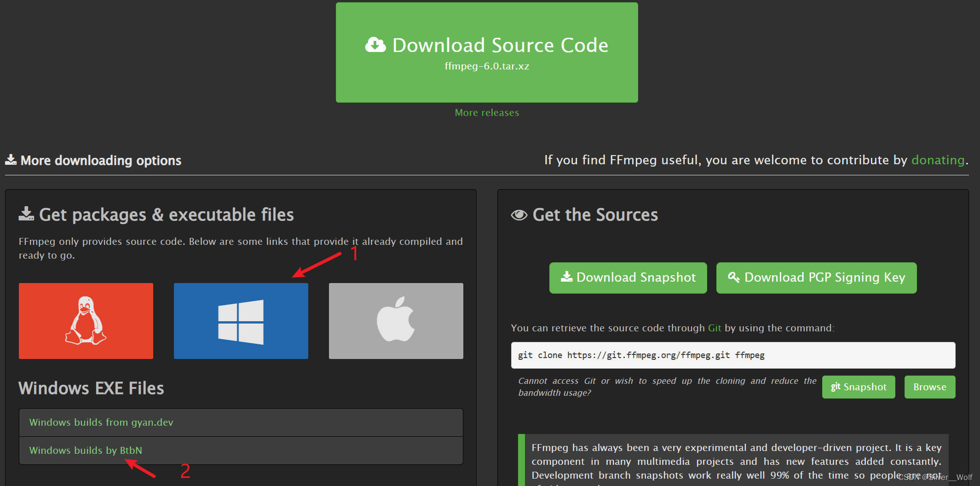Open Windows builds by BtbN
Screen dimensions: 980x486
click(241, 451)
